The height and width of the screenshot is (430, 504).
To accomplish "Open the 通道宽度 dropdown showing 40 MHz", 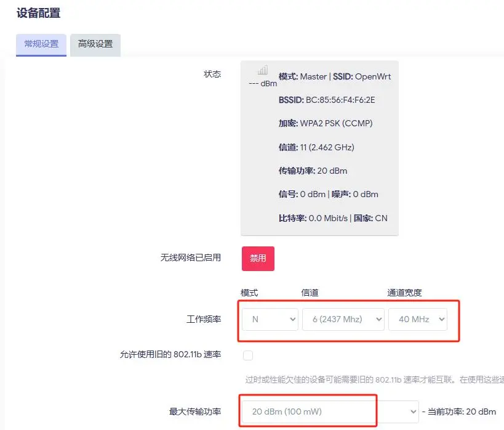I will point(418,319).
